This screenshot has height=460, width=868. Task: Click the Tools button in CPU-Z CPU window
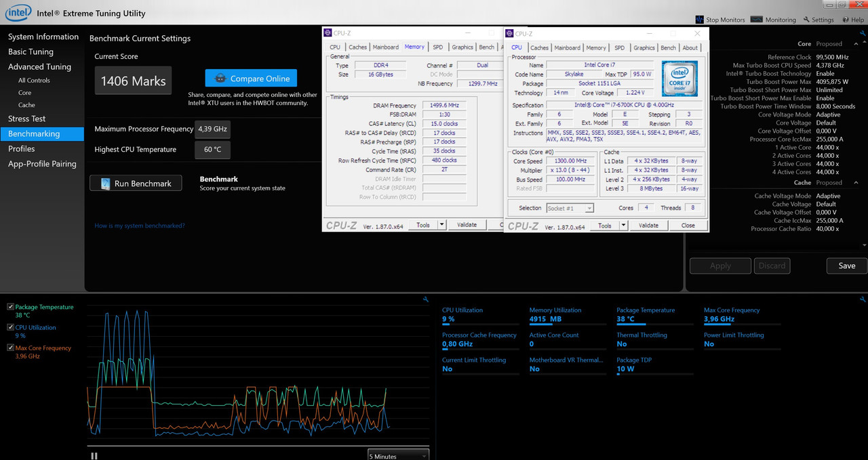[x=605, y=226]
